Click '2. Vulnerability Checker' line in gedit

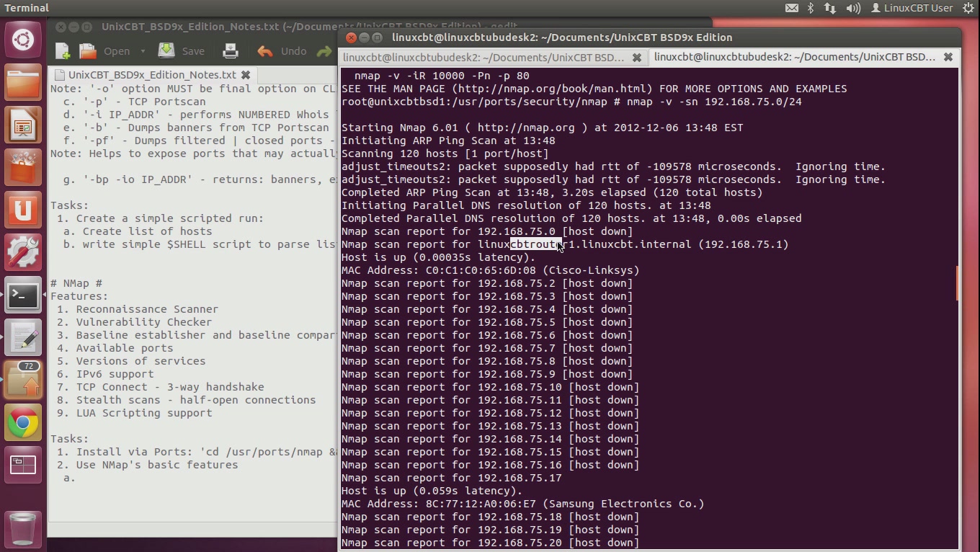pos(134,322)
